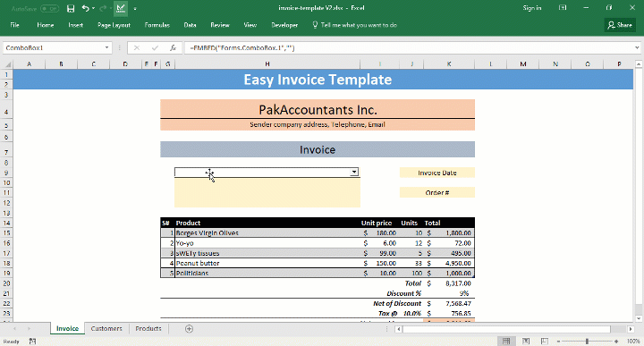Click the Insert Function fx icon
This screenshot has width=644, height=346.
coord(174,48)
